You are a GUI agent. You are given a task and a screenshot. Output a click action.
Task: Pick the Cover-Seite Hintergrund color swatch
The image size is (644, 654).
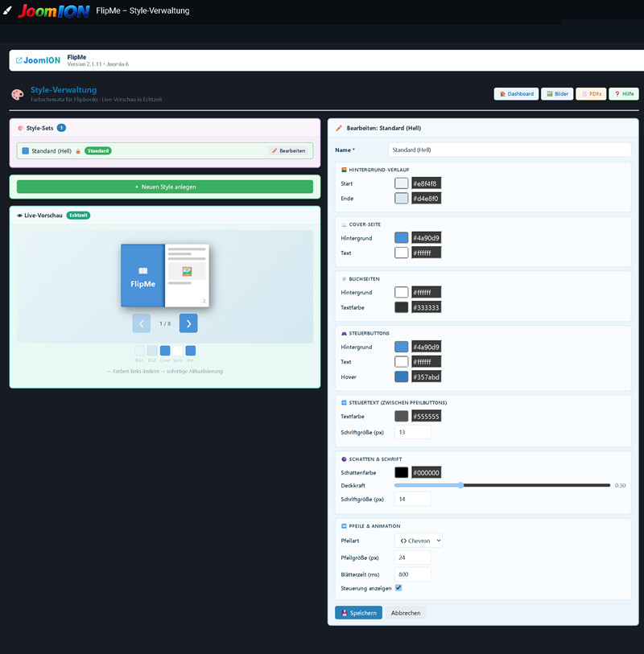click(402, 238)
